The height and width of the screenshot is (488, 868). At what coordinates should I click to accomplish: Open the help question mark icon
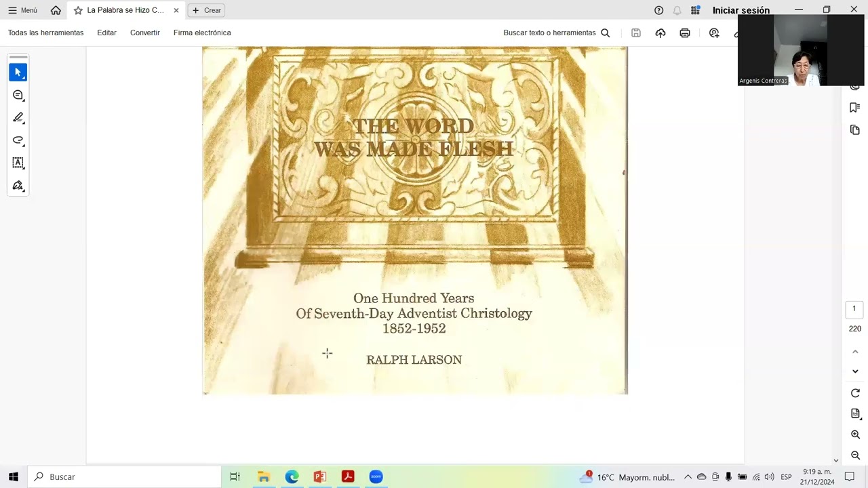point(658,10)
